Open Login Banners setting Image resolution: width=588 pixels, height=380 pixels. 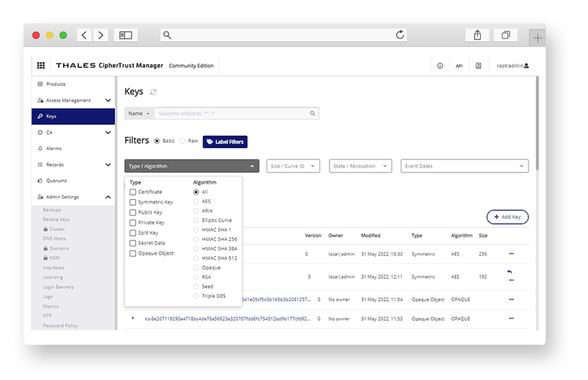[x=58, y=287]
